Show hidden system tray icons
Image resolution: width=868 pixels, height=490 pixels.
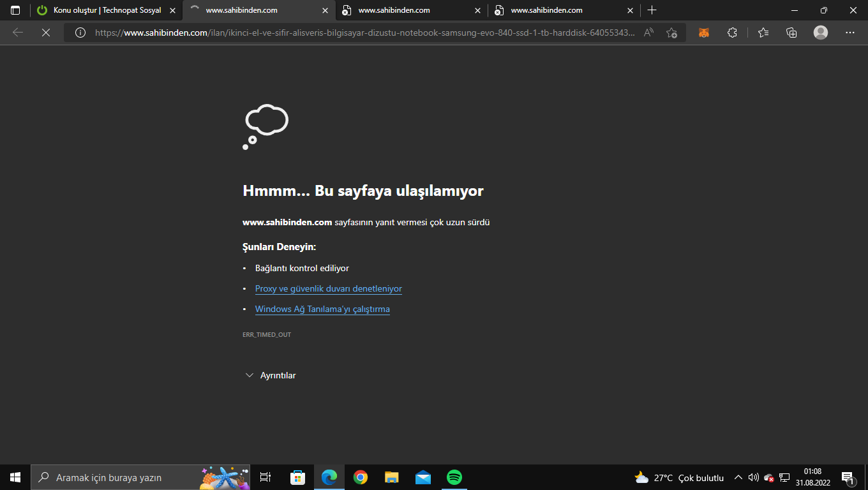point(738,477)
